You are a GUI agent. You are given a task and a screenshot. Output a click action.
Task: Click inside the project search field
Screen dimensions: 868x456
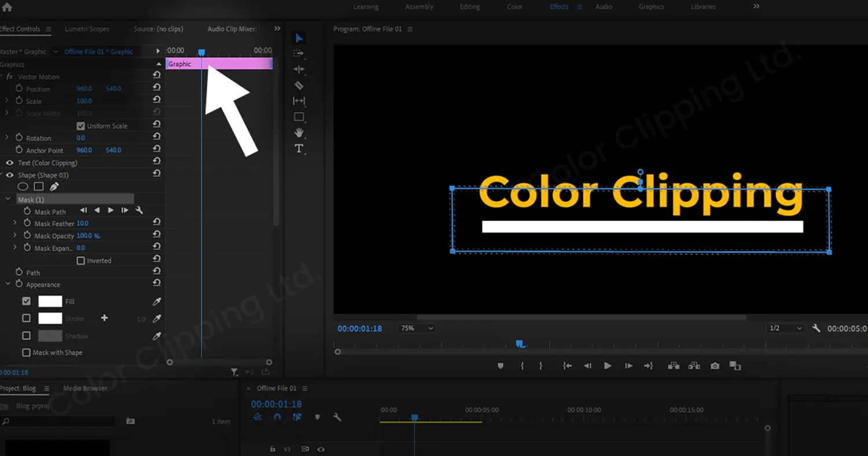pyautogui.click(x=58, y=421)
